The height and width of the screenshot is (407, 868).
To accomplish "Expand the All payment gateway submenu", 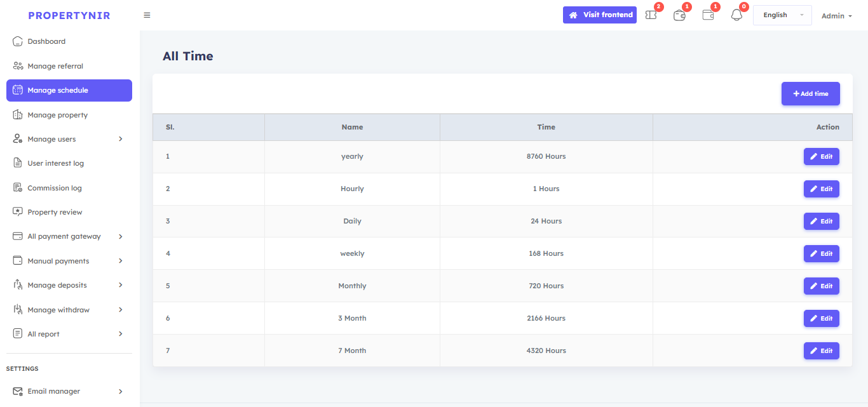I will pos(121,236).
